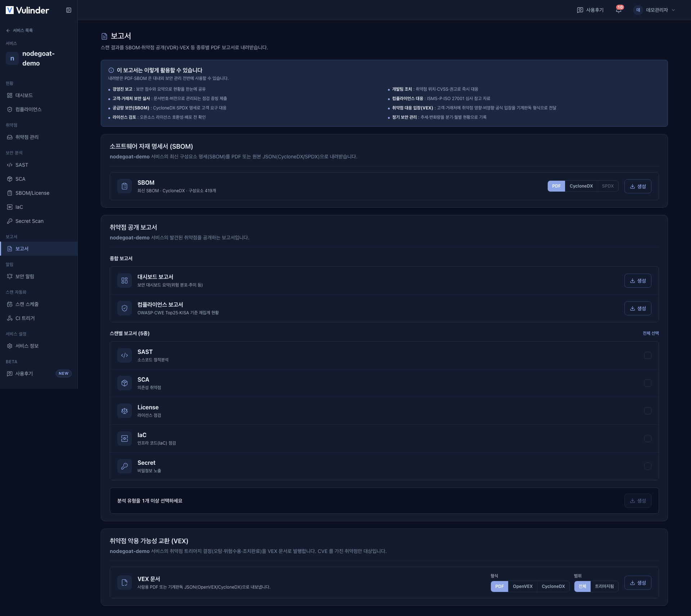Click the disabled 생성 button under scan reports
Image resolution: width=691 pixels, height=616 pixels.
(x=638, y=501)
